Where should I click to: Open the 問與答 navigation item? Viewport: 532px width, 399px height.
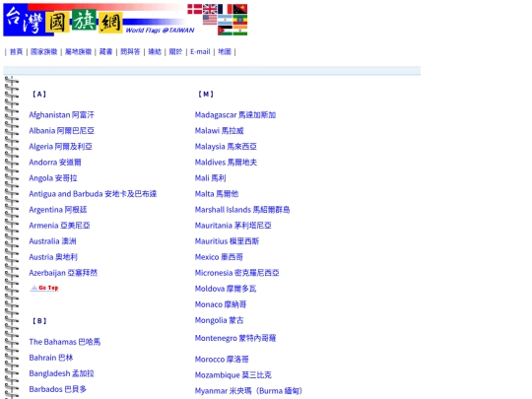130,52
